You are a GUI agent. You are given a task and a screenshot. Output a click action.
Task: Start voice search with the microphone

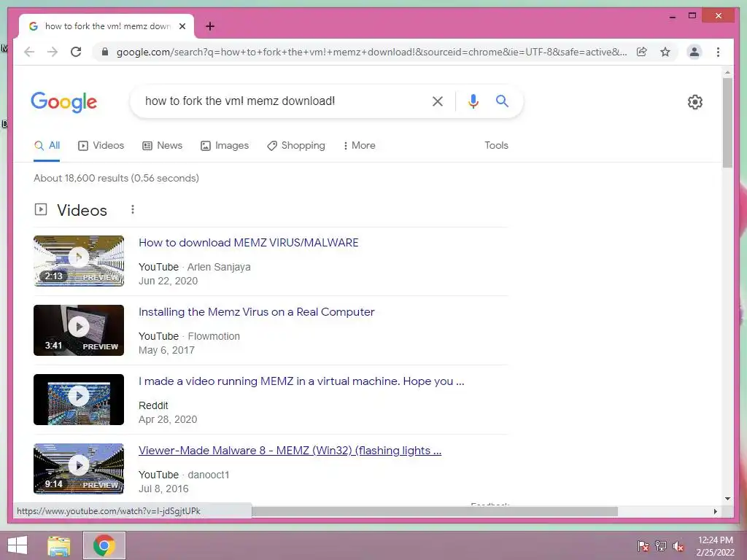click(473, 101)
